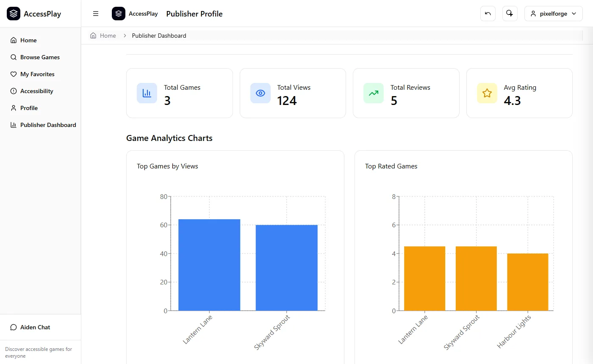
Task: Click the Home house icon in breadcrumb
Action: pos(93,36)
